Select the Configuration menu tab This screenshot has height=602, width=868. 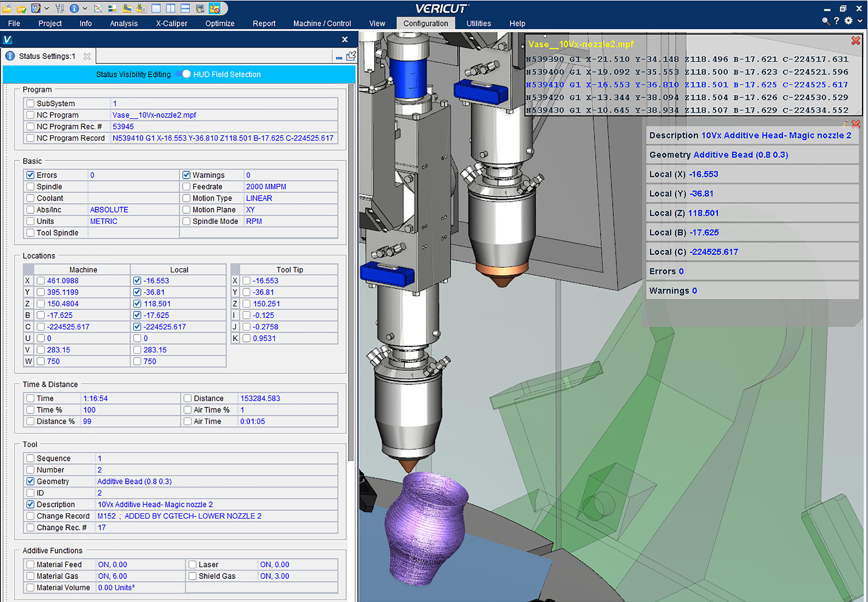pos(426,23)
